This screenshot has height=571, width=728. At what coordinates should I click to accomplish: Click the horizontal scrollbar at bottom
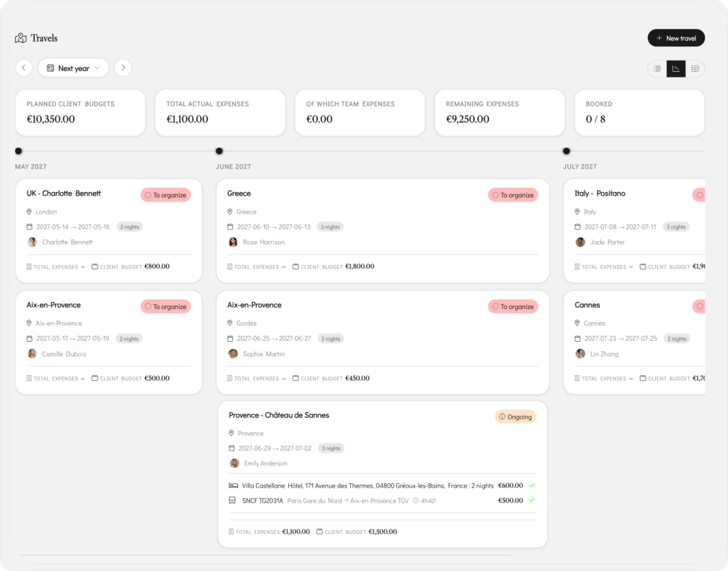[x=265, y=555]
